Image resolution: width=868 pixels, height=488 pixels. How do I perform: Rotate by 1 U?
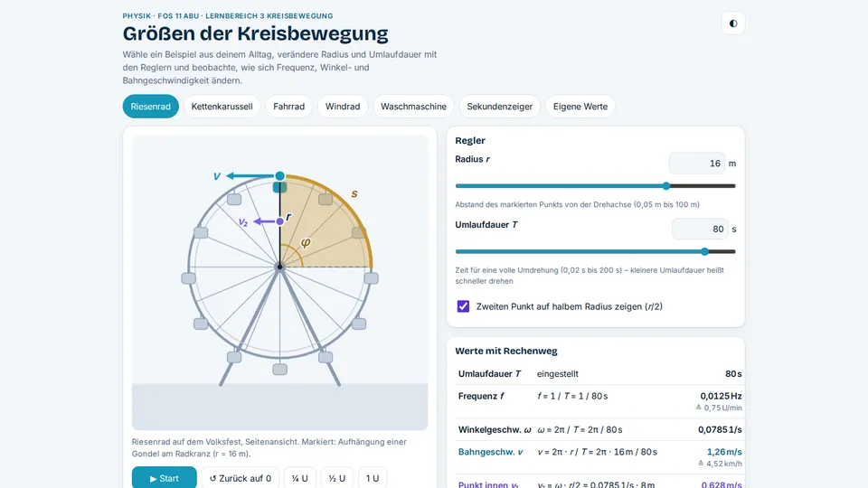click(x=373, y=478)
